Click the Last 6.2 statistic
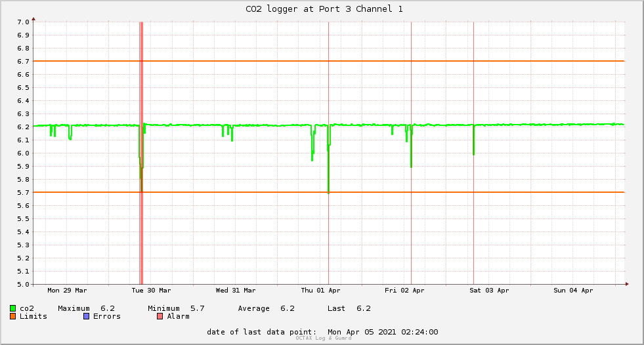The height and width of the screenshot is (345, 644). click(x=349, y=308)
